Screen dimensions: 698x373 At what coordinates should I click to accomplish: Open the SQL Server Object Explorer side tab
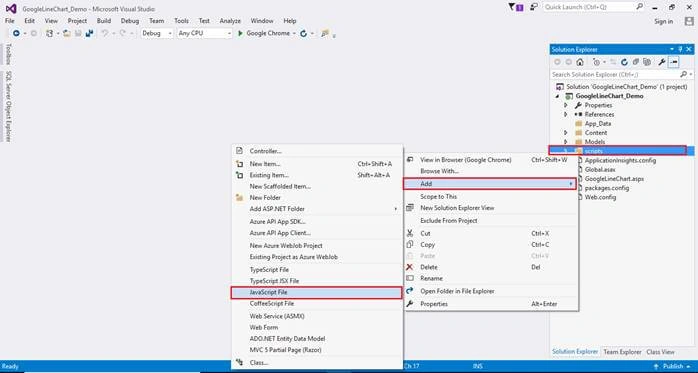click(8, 106)
